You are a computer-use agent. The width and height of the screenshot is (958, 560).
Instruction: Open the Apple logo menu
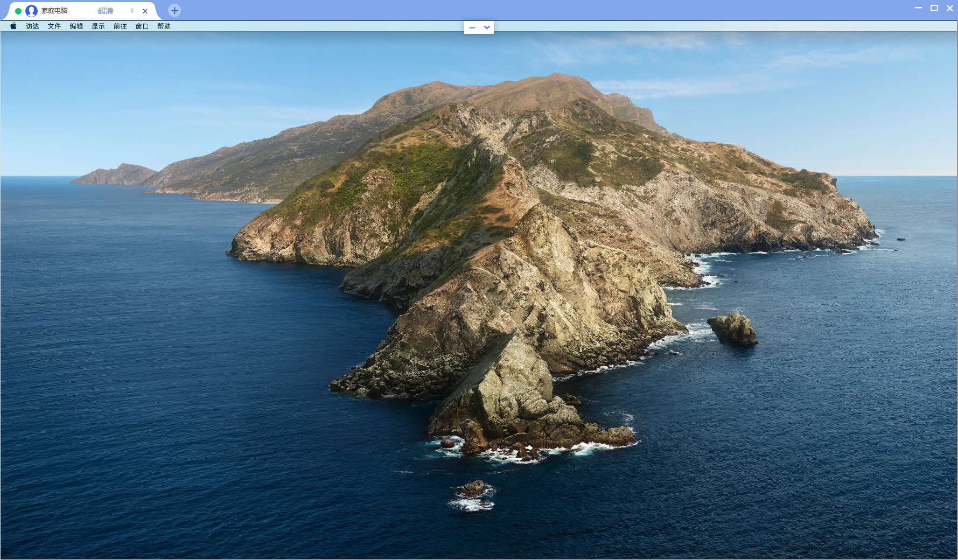13,26
